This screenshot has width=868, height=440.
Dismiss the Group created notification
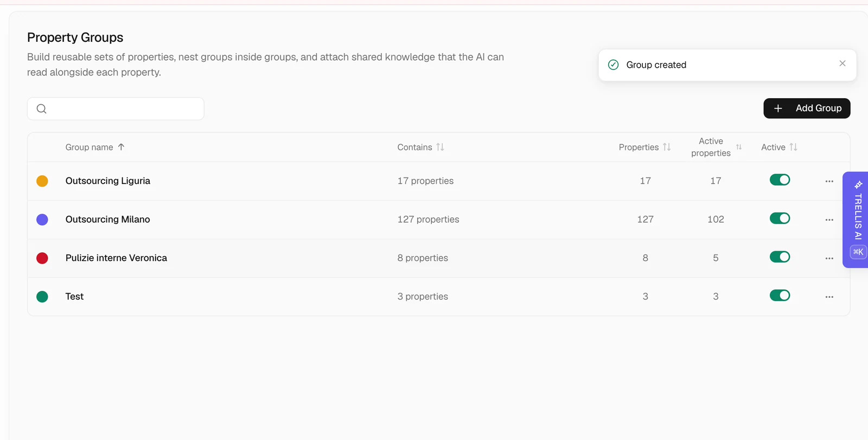tap(842, 63)
